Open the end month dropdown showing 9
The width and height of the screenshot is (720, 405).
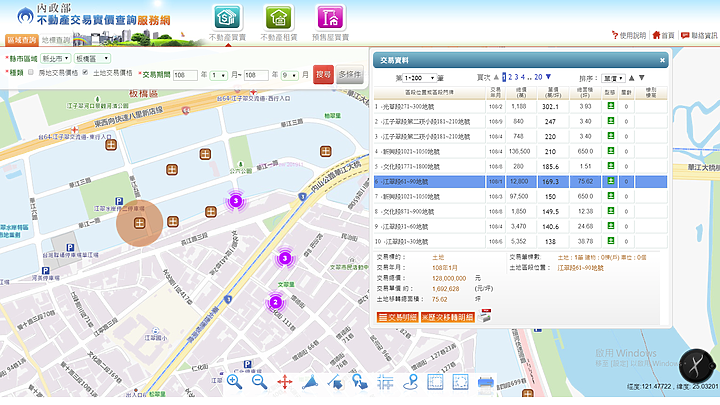click(x=290, y=75)
